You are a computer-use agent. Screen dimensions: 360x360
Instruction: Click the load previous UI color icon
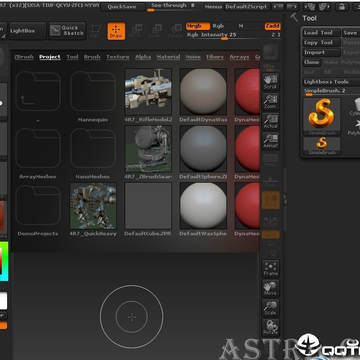point(310,7)
